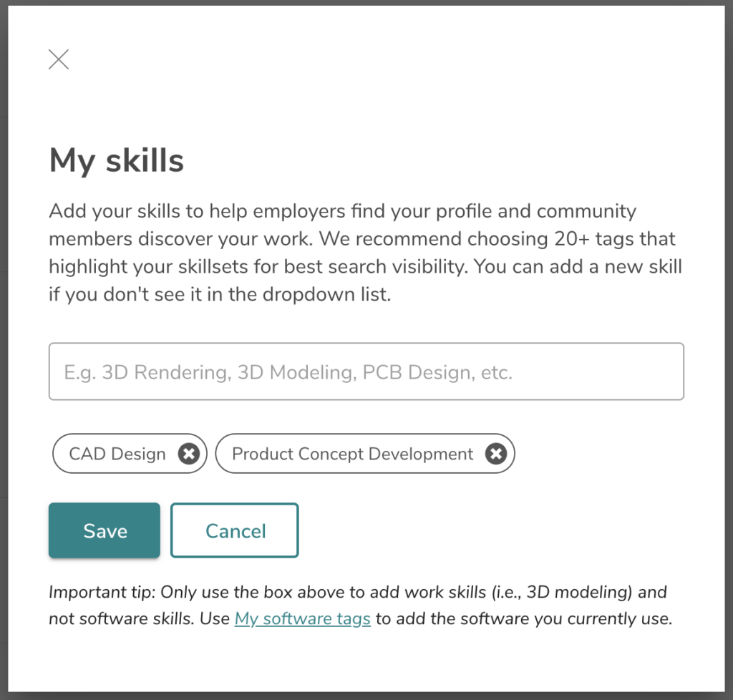Close the My skills dialog with X
Screen dimensions: 733x700
(x=59, y=59)
